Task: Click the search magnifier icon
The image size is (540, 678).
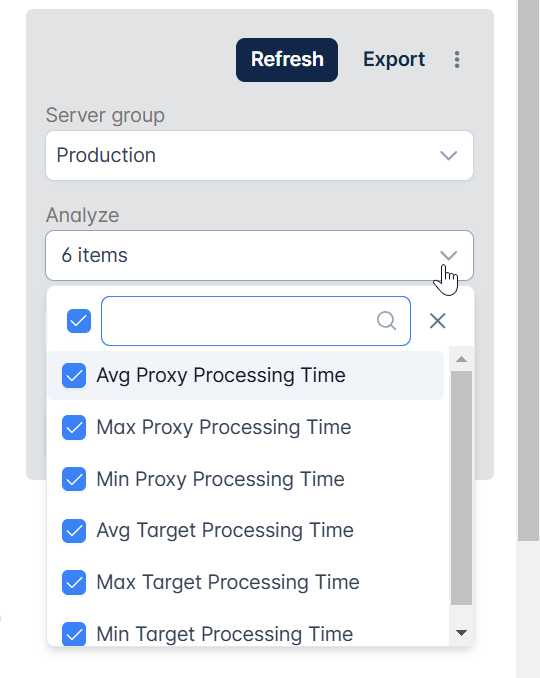Action: pos(386,321)
